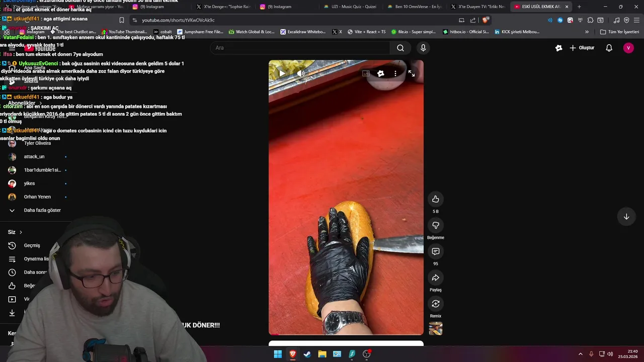644x362 pixels.
Task: Open the extensions puzzle icon
Action: (591, 20)
